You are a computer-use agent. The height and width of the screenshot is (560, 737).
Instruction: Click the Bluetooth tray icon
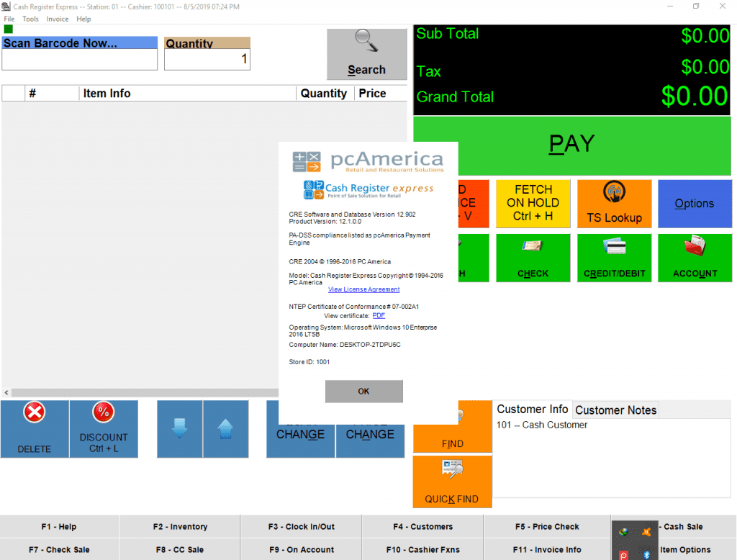[646, 554]
